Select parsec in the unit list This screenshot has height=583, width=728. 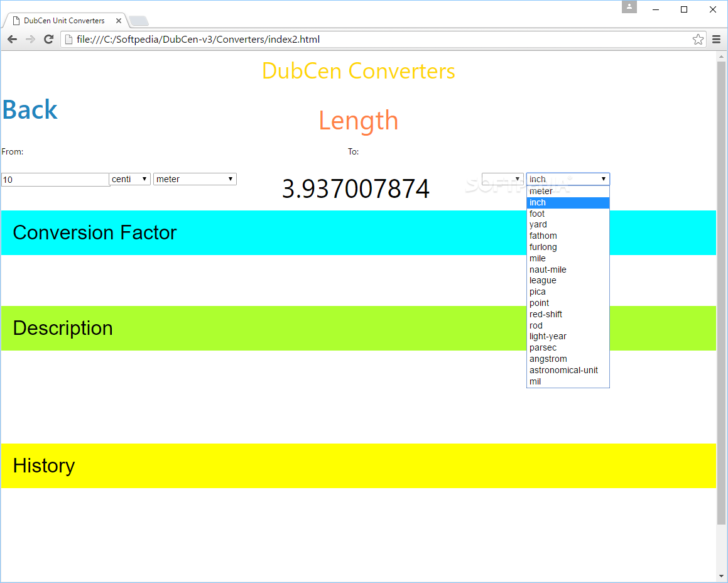point(568,348)
